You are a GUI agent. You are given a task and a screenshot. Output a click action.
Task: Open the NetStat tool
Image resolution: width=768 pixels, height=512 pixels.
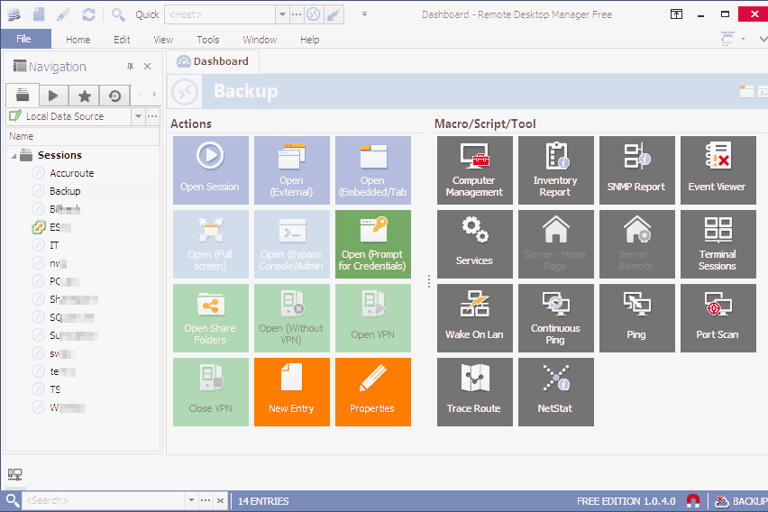(556, 392)
